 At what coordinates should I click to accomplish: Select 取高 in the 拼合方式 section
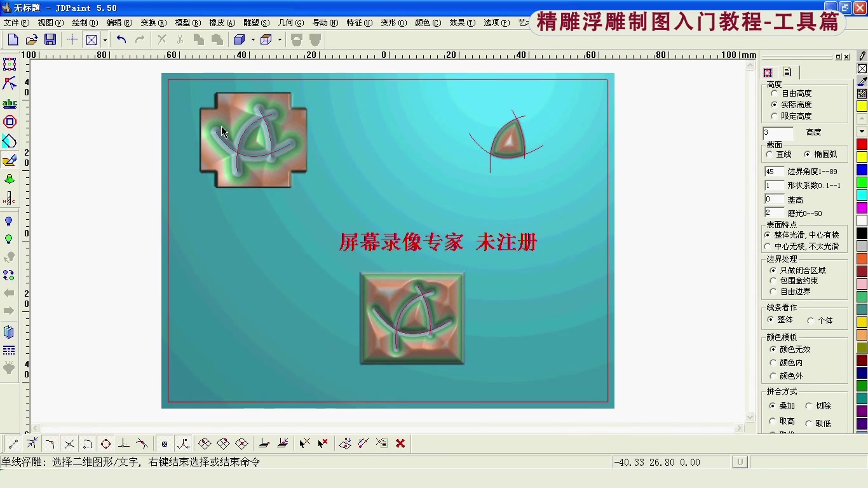click(x=784, y=421)
